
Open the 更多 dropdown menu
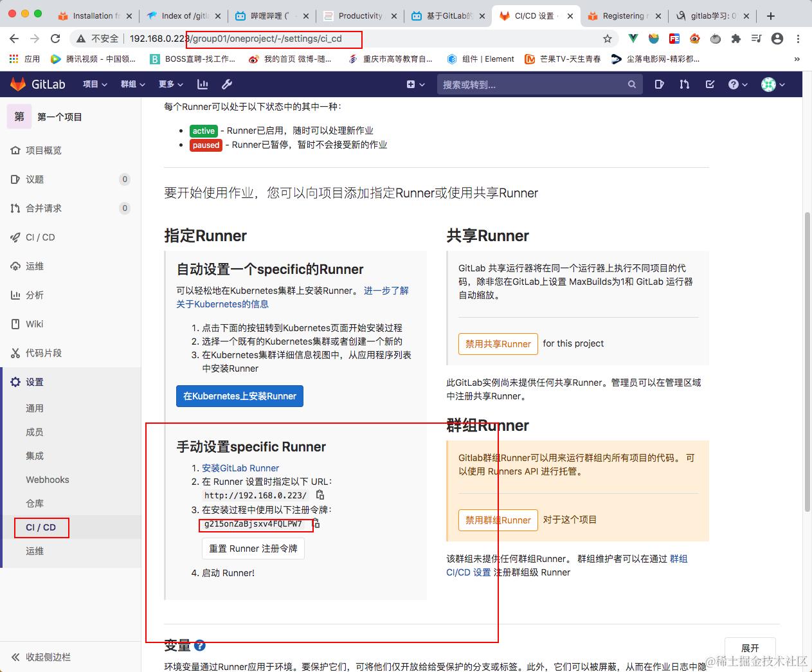point(167,84)
